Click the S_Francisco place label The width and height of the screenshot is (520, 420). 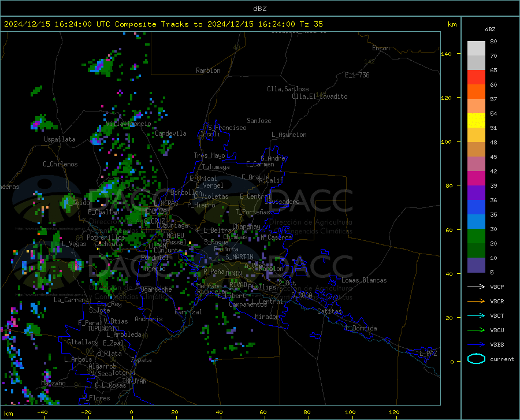(x=227, y=128)
